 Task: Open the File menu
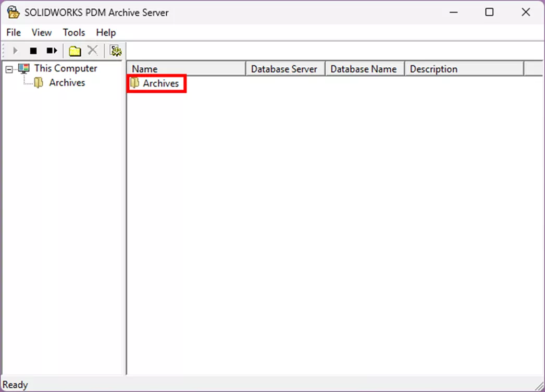click(x=14, y=33)
